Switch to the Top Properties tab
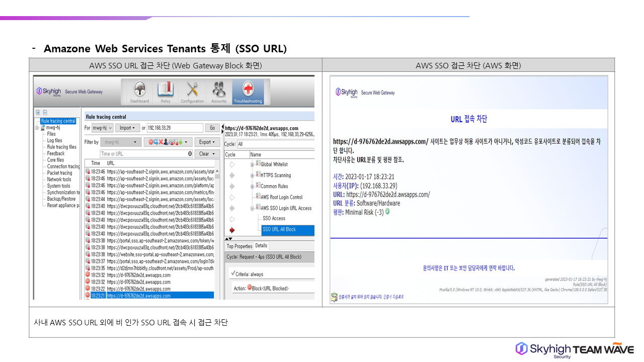 pyautogui.click(x=239, y=246)
